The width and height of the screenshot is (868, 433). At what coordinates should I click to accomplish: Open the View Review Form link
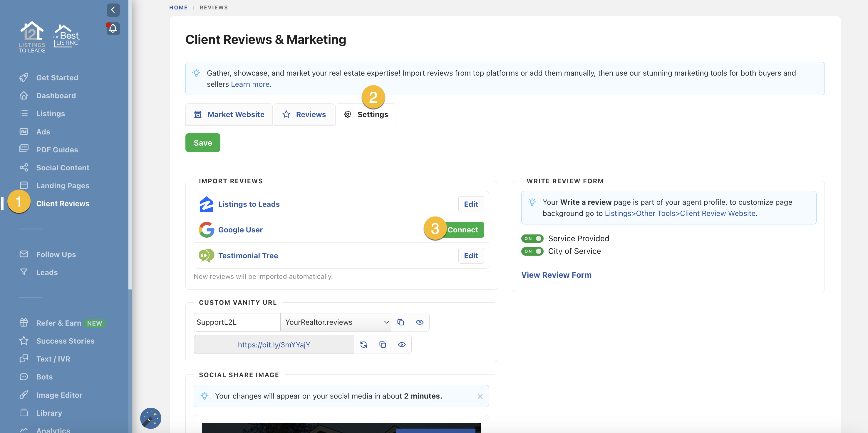(556, 275)
